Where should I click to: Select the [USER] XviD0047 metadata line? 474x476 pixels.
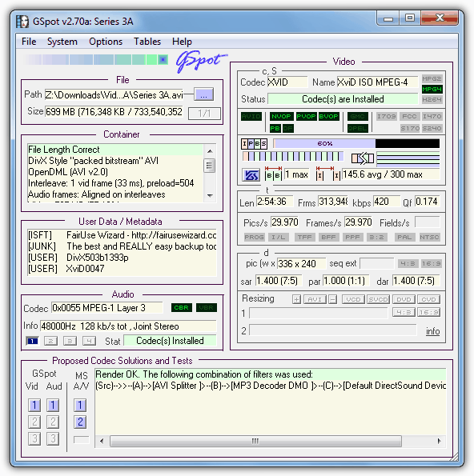pos(122,268)
